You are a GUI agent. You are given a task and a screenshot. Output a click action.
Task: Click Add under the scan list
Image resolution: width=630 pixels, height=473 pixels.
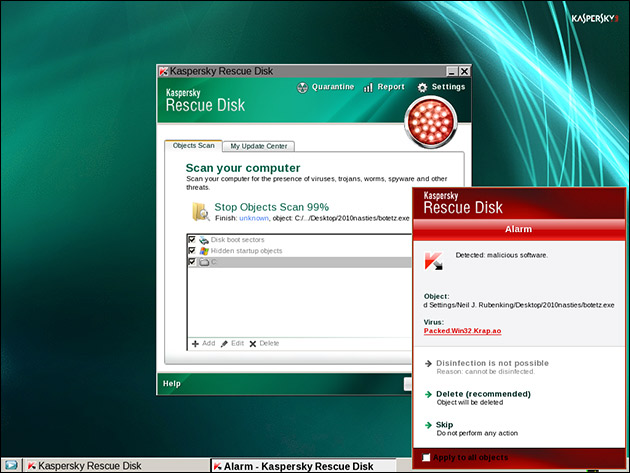click(x=209, y=343)
